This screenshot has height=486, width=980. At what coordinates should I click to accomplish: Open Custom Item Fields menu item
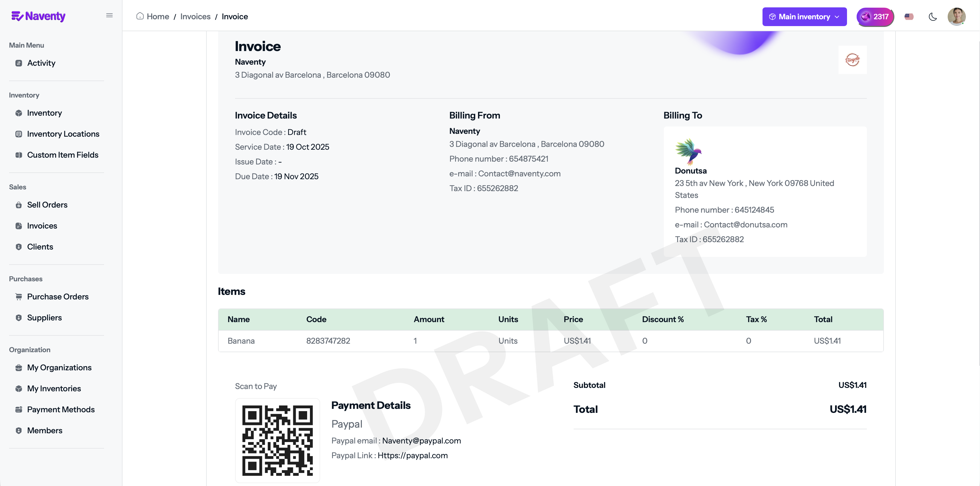point(63,155)
